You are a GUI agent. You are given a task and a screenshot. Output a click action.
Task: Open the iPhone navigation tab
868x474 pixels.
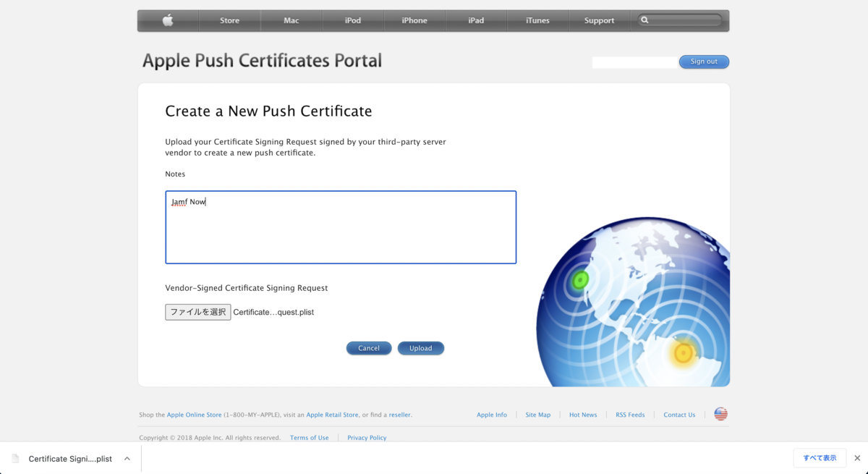tap(414, 20)
